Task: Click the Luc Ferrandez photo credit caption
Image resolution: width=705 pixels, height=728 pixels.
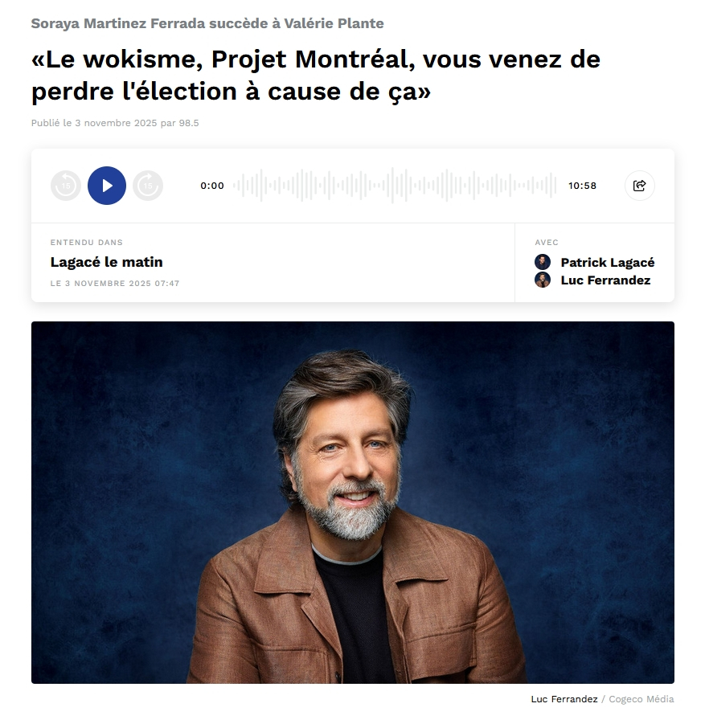Action: pyautogui.click(x=564, y=699)
